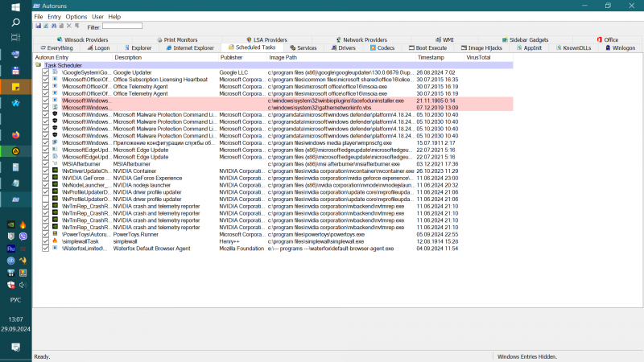Uncheck the facefoduninstaller.exe entry checkbox

[46, 101]
